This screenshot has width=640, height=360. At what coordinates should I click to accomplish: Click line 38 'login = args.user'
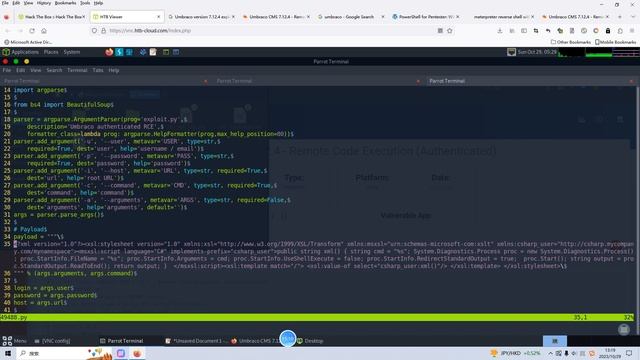pyautogui.click(x=44, y=288)
